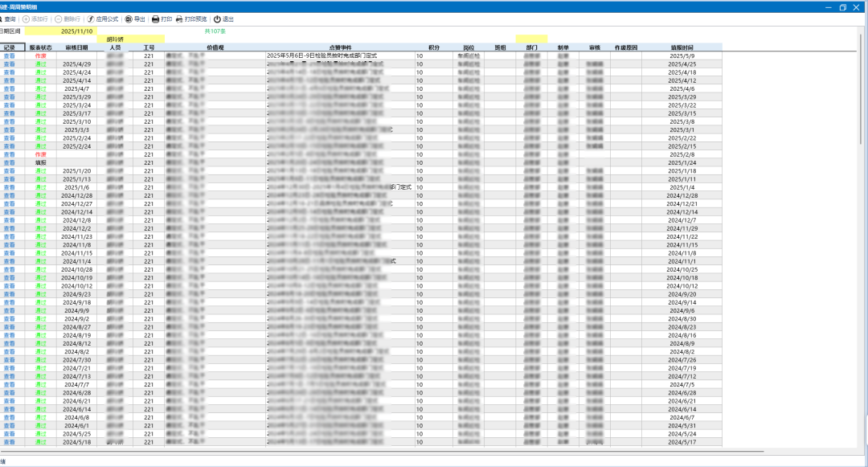Open 查看 link in row filled 2025/4/25
The width and height of the screenshot is (868, 467).
pyautogui.click(x=10, y=64)
